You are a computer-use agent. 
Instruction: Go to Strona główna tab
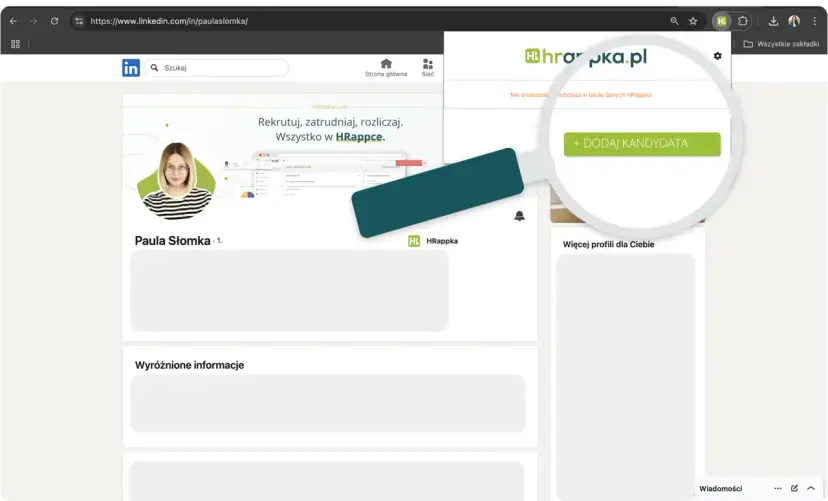pos(386,67)
